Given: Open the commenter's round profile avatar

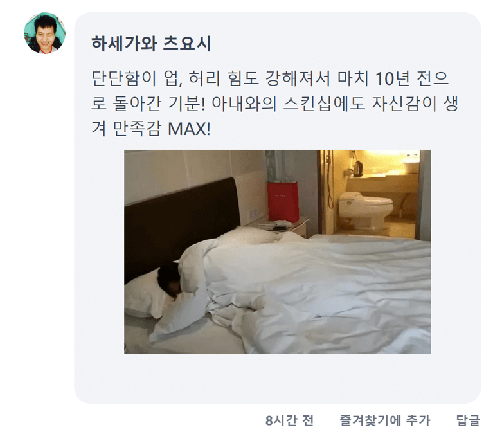Looking at the screenshot, I should click(45, 33).
